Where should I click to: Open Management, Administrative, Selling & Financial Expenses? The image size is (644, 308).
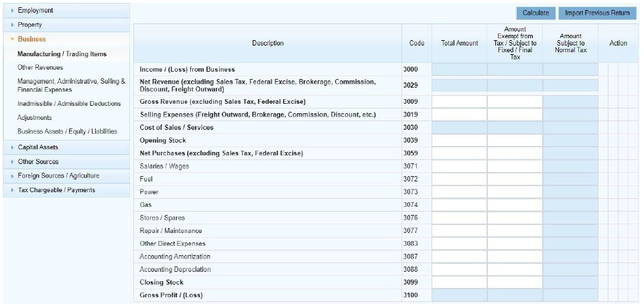[x=72, y=85]
